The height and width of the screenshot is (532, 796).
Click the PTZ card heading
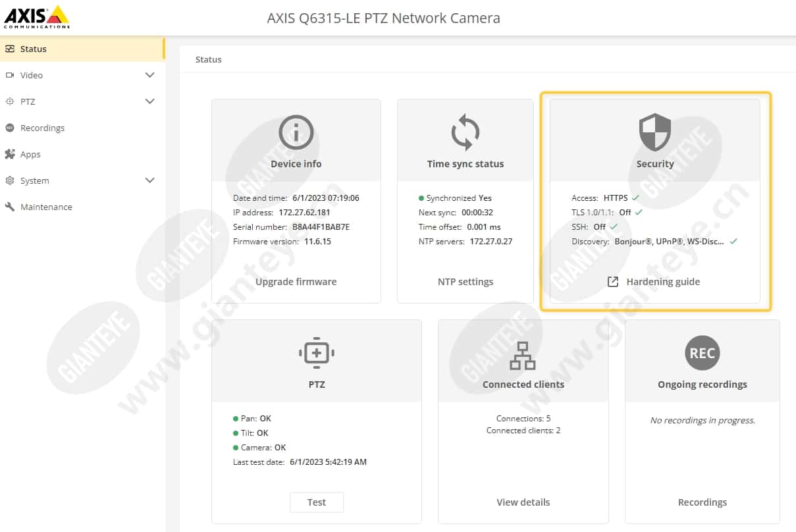[317, 385]
